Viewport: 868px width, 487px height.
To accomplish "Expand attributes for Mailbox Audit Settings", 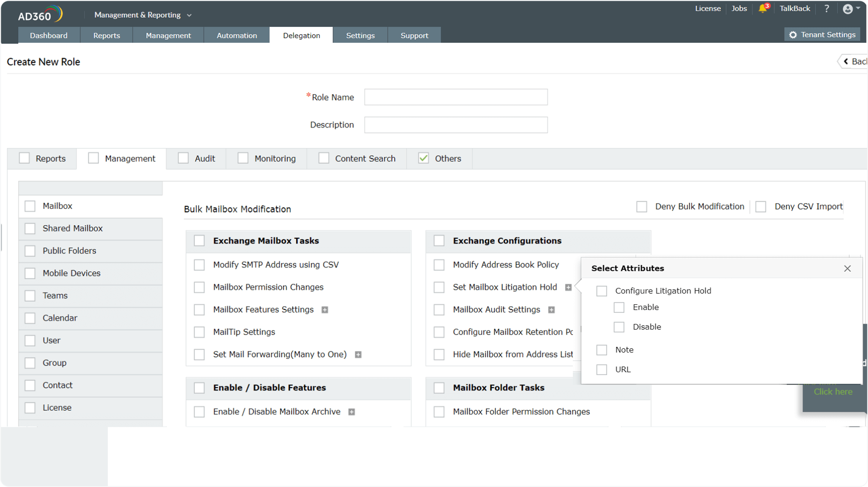I will click(551, 310).
